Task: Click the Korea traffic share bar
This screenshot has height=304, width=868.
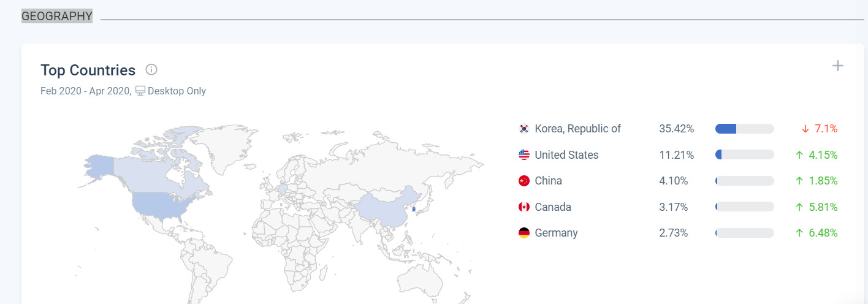Action: coord(744,129)
